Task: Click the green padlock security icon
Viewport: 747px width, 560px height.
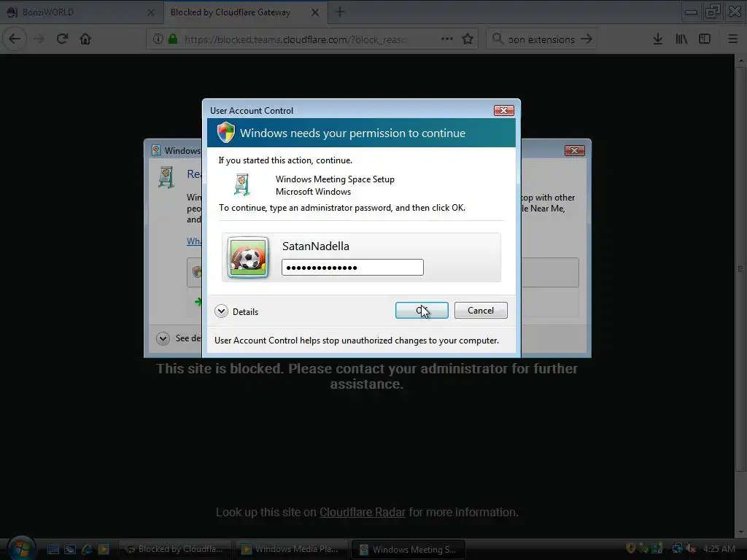Action: (x=173, y=39)
